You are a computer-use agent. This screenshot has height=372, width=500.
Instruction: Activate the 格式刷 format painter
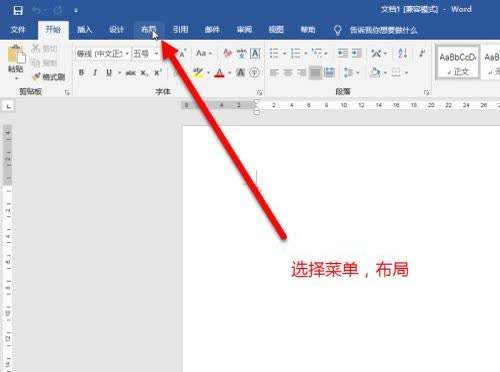49,77
